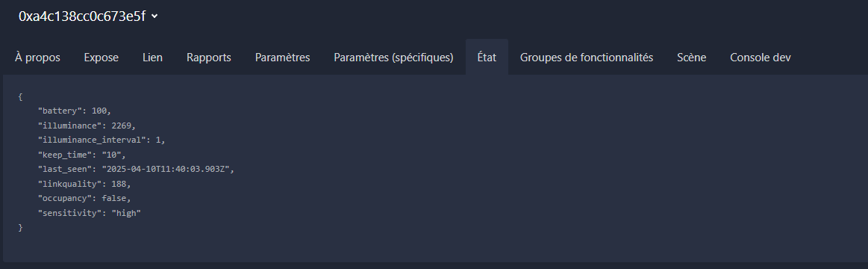Open the Rapports tab
Screen dimensions: 868x269
click(x=209, y=58)
